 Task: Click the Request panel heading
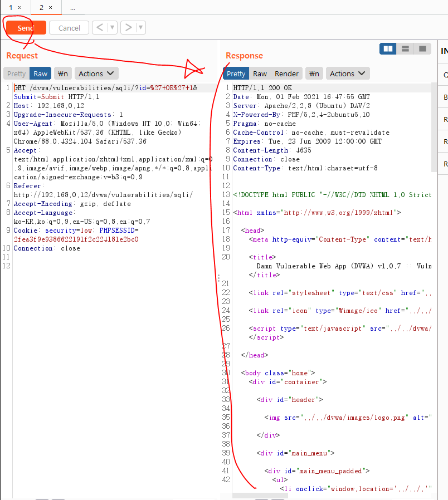[x=22, y=56]
